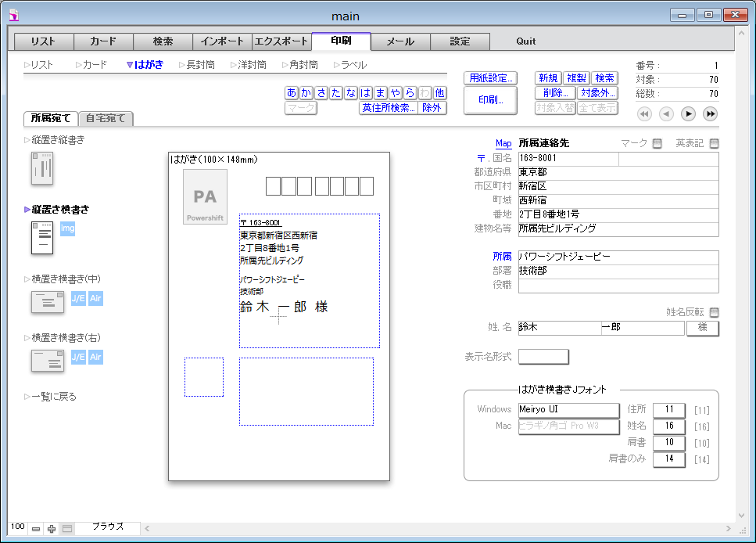Go to the next record arrow
This screenshot has width=756, height=543.
coord(688,114)
